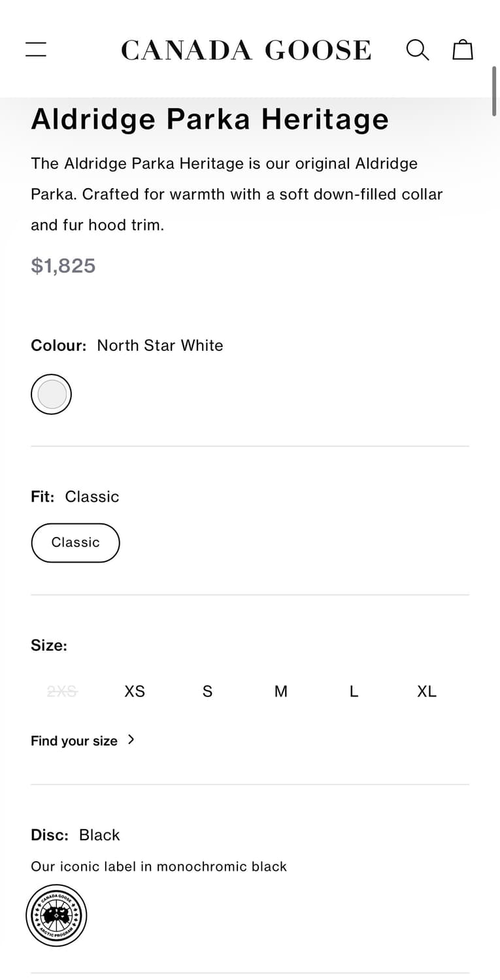View the shopping bag
This screenshot has height=980, width=500.
[463, 50]
